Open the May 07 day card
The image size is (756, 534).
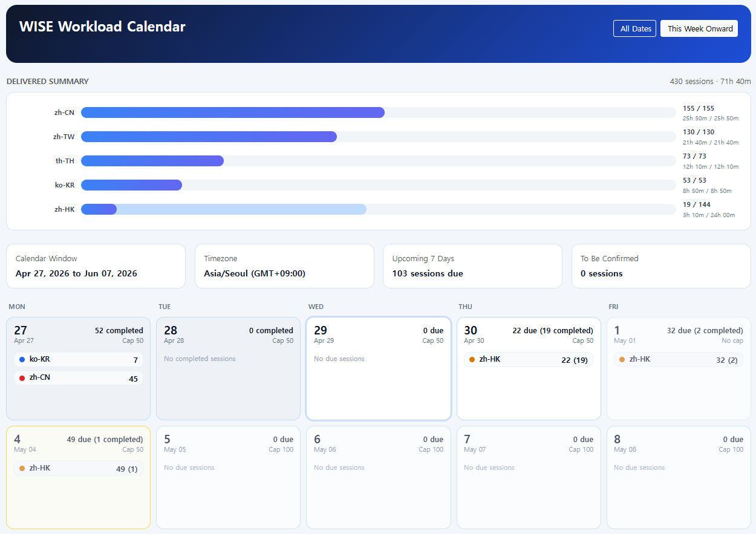click(529, 477)
